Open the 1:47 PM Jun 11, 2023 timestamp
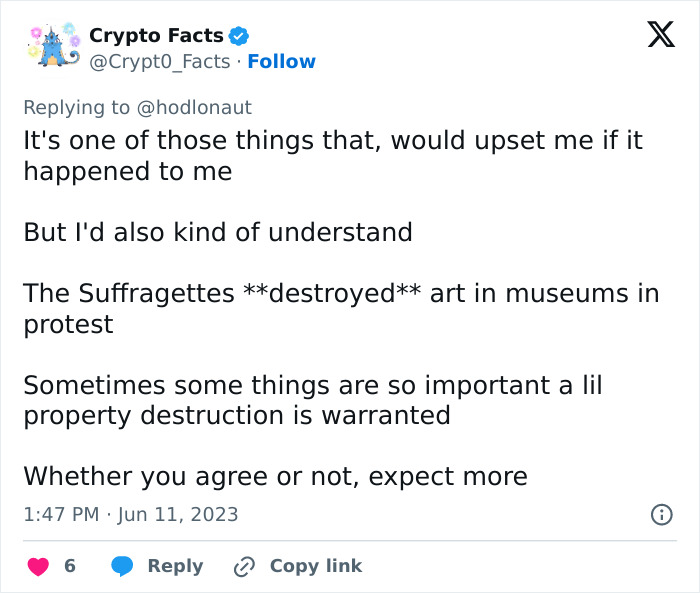700x593 pixels. (131, 514)
